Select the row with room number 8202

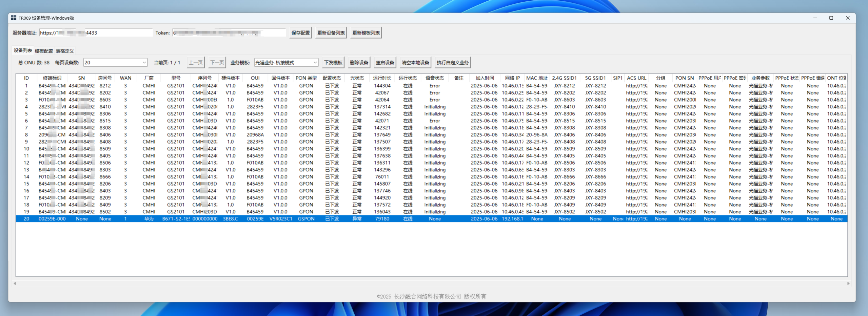(431, 93)
